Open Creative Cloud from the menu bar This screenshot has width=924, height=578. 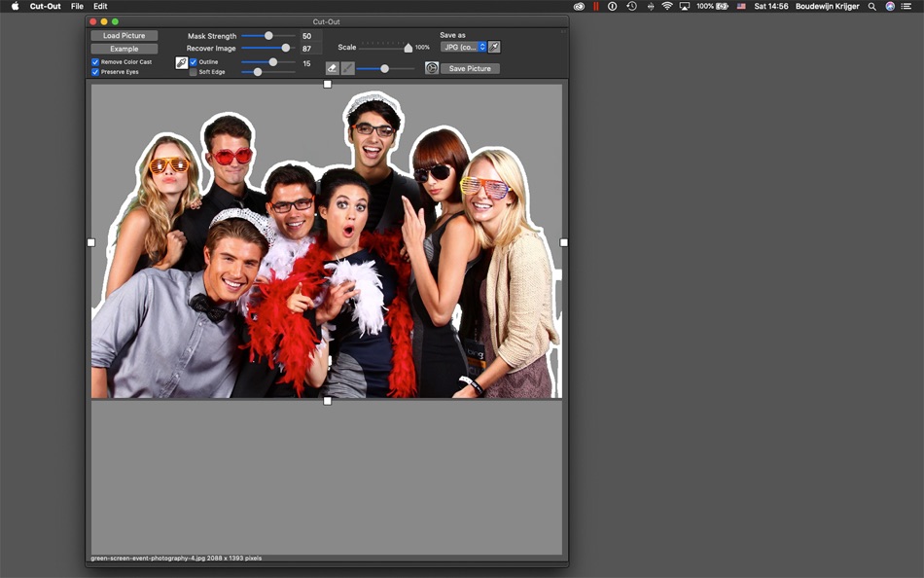pyautogui.click(x=580, y=6)
